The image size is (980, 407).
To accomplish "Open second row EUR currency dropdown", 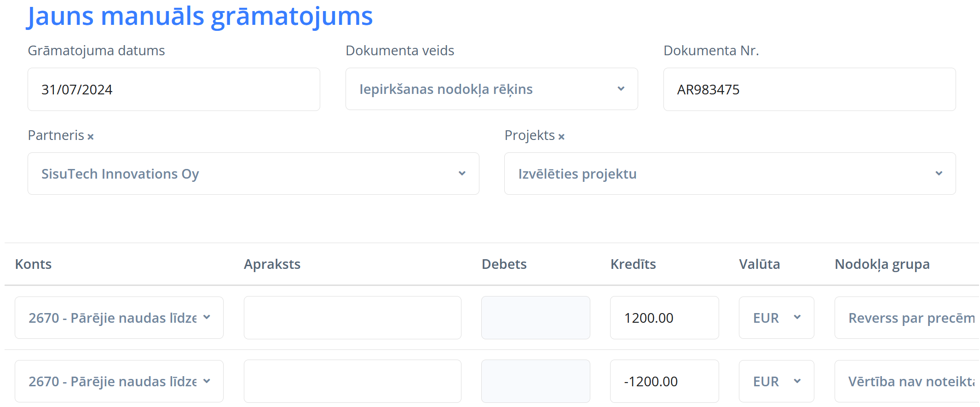I will pyautogui.click(x=776, y=381).
